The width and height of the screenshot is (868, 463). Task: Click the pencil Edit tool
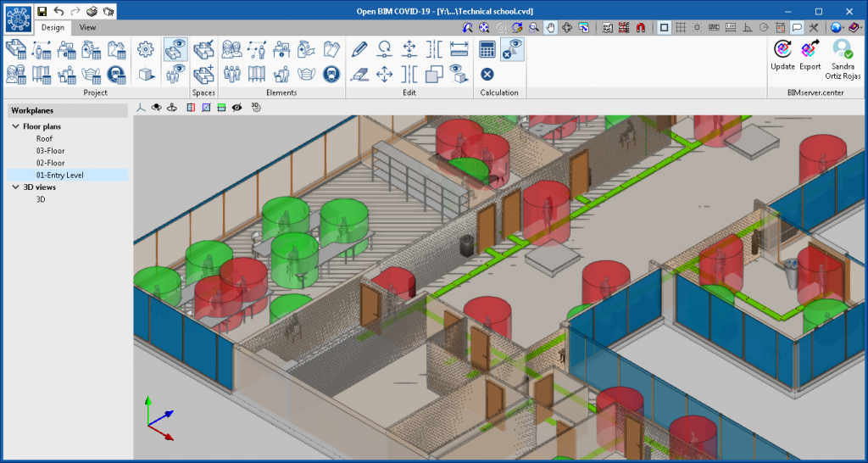coord(359,48)
